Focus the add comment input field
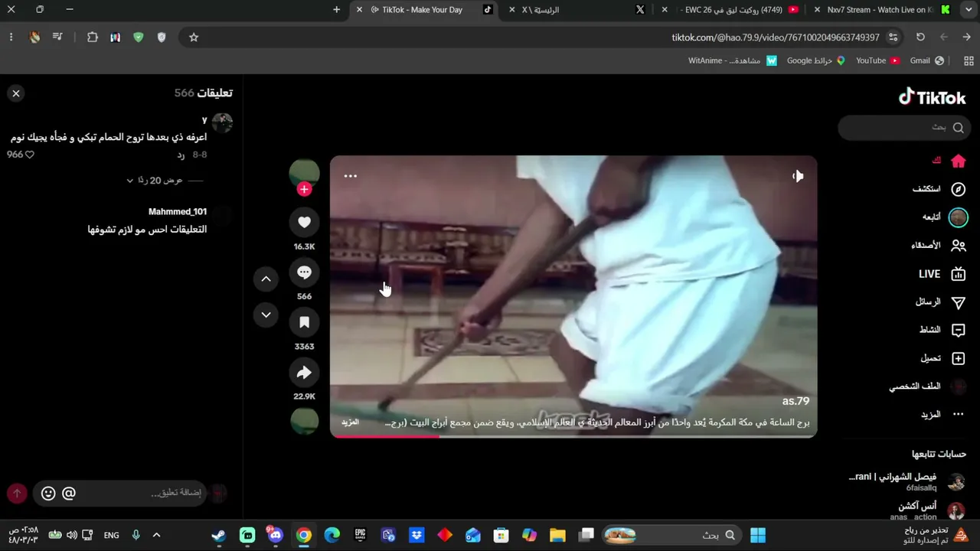The height and width of the screenshot is (551, 980). coord(119,493)
